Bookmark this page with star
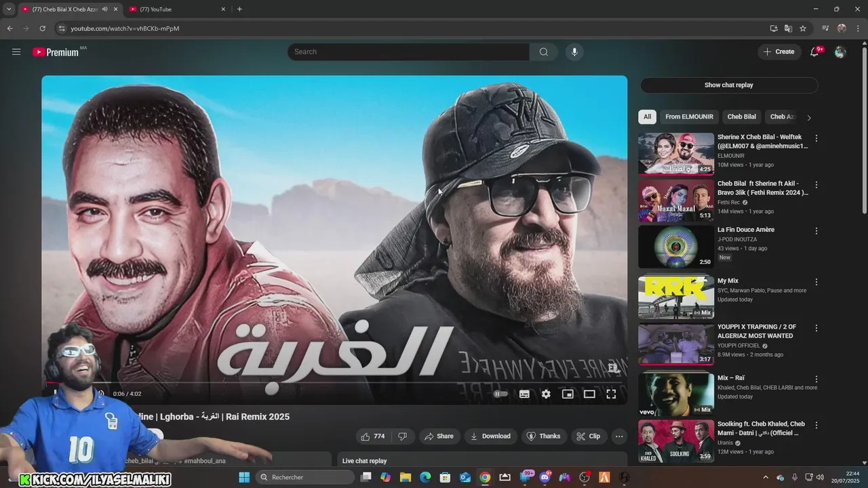 tap(803, 28)
